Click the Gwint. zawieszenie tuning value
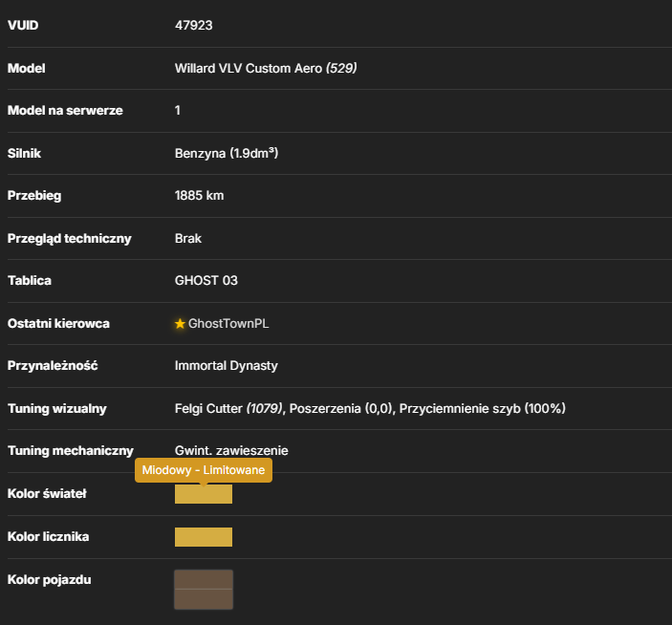The image size is (672, 625). [x=231, y=451]
